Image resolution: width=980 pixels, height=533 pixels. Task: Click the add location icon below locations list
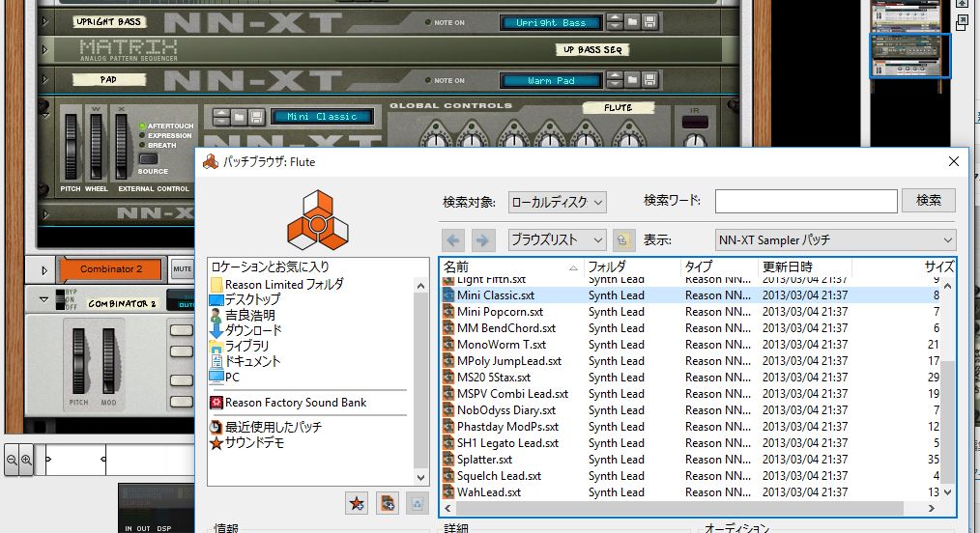click(x=387, y=503)
